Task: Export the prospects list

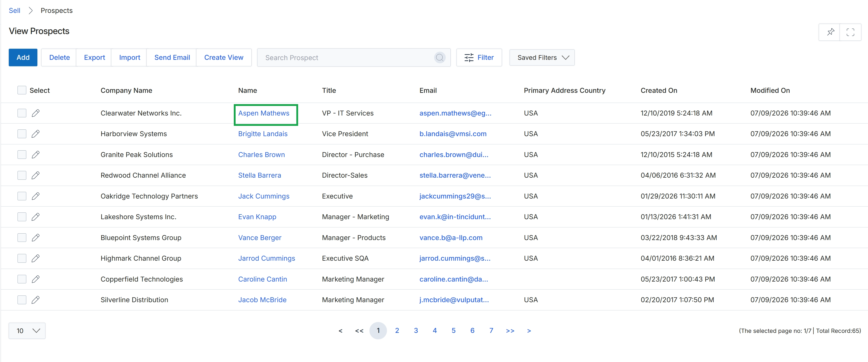Action: click(x=94, y=58)
